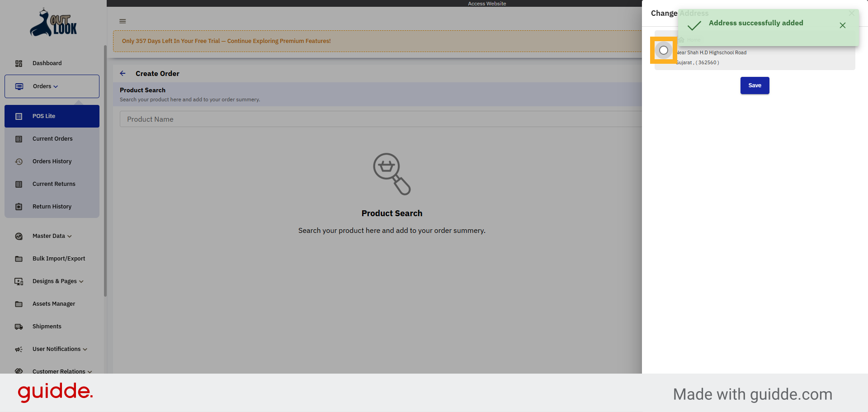Click the Assets Manager folder icon
Screen dimensions: 868x412
pyautogui.click(x=19, y=304)
